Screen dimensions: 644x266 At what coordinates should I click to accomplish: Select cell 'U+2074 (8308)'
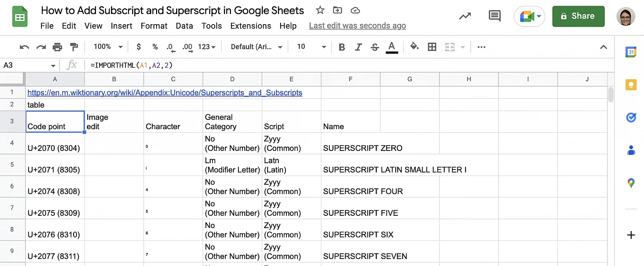pos(55,186)
